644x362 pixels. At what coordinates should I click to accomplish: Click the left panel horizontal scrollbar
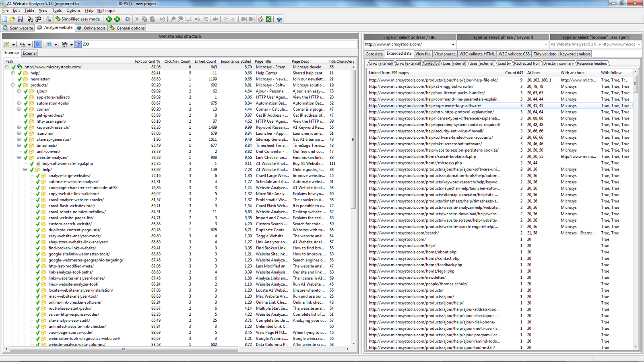click(x=124, y=349)
